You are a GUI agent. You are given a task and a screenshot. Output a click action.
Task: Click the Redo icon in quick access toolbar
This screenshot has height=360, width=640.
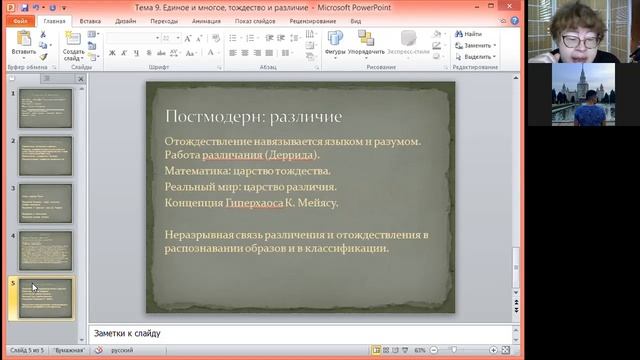point(53,7)
